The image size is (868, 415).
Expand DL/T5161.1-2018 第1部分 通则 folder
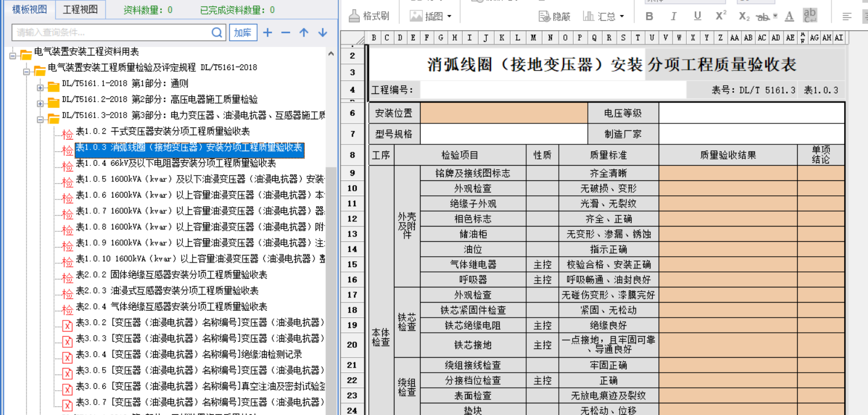[x=40, y=88]
